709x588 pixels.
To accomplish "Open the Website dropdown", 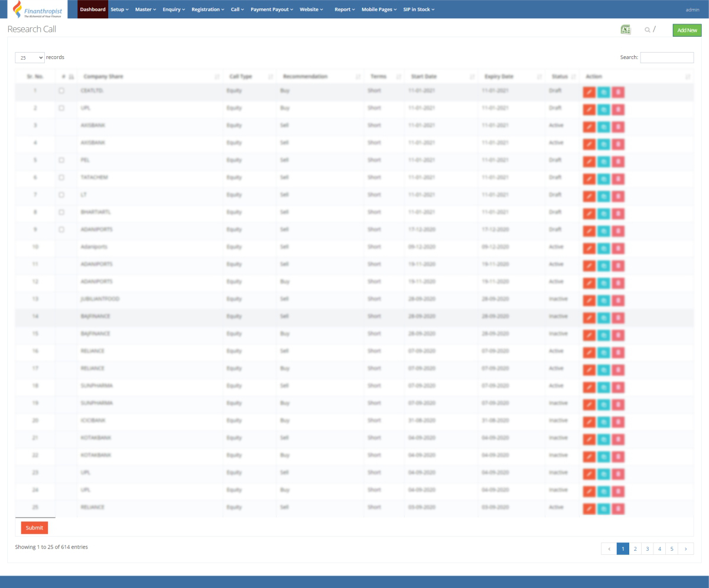I will pyautogui.click(x=311, y=9).
